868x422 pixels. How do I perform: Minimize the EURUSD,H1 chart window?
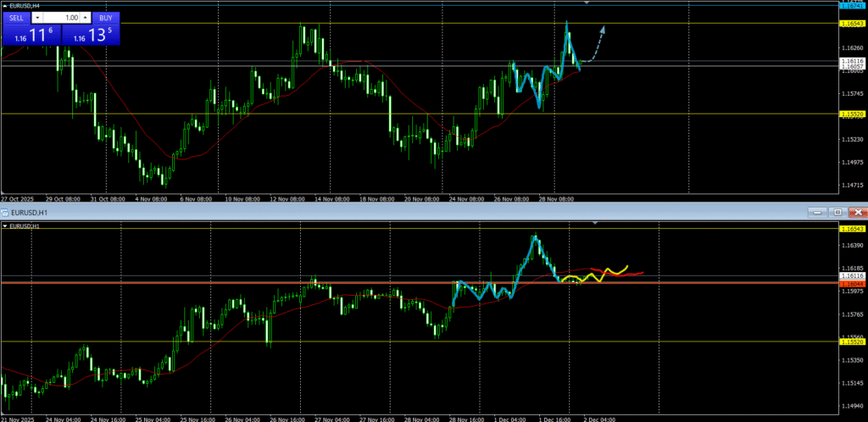[816, 212]
